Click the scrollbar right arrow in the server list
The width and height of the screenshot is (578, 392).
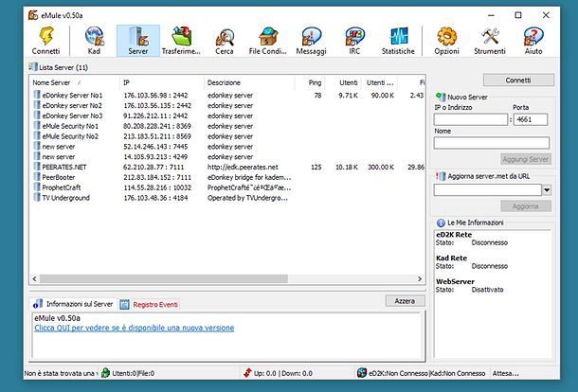[x=420, y=279]
